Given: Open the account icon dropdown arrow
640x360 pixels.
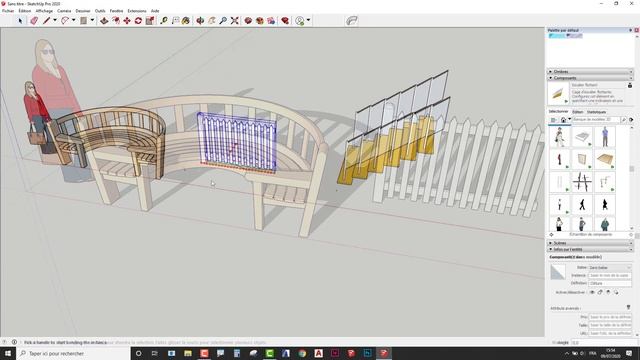Looking at the screenshot, I should [308, 20].
